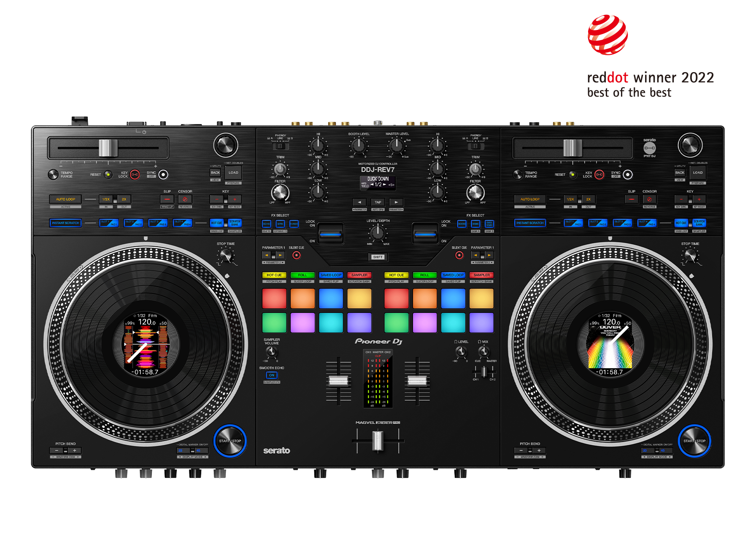The image size is (756, 555).
Task: Click the right channel Filter knob
Action: click(475, 193)
